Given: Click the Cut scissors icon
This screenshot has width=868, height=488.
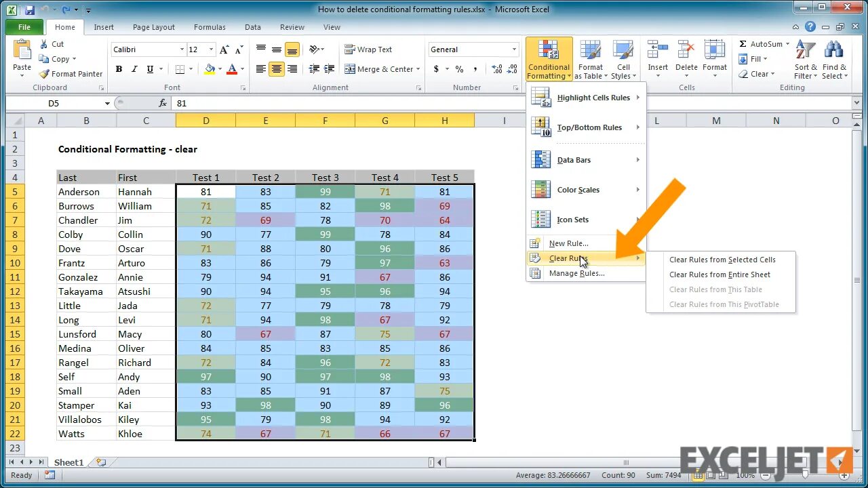Looking at the screenshot, I should [44, 44].
